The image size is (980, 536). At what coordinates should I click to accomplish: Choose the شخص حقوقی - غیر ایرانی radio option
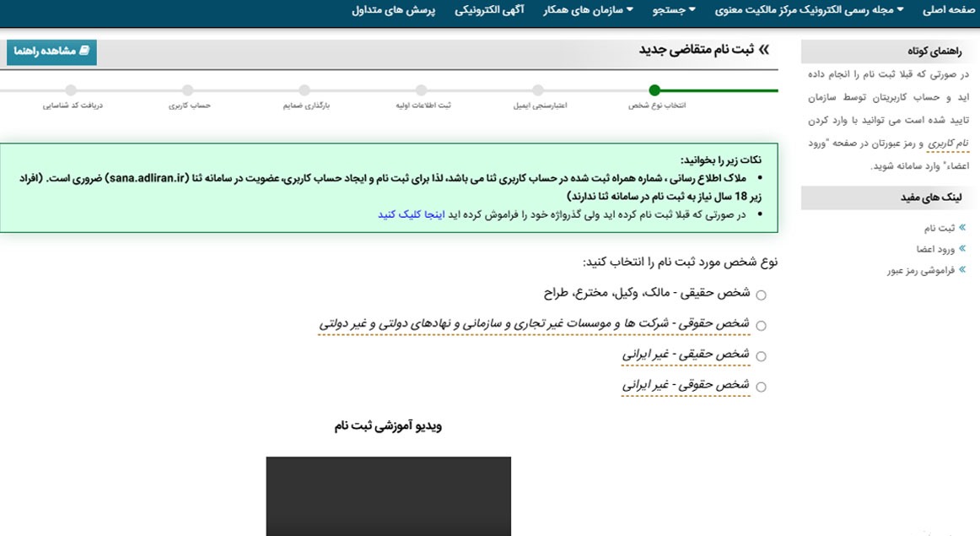tap(761, 387)
